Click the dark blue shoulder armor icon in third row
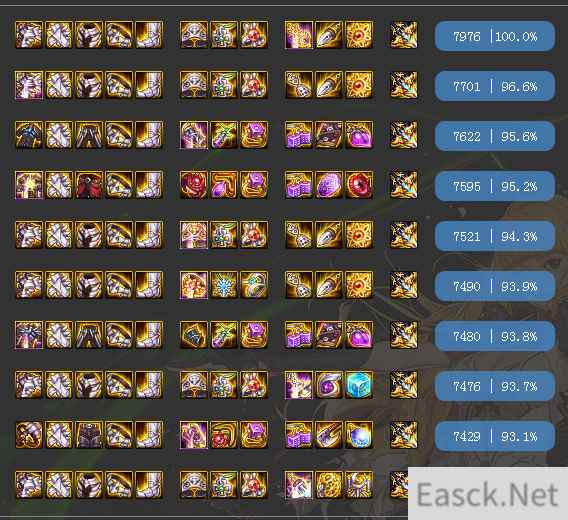 (29, 135)
